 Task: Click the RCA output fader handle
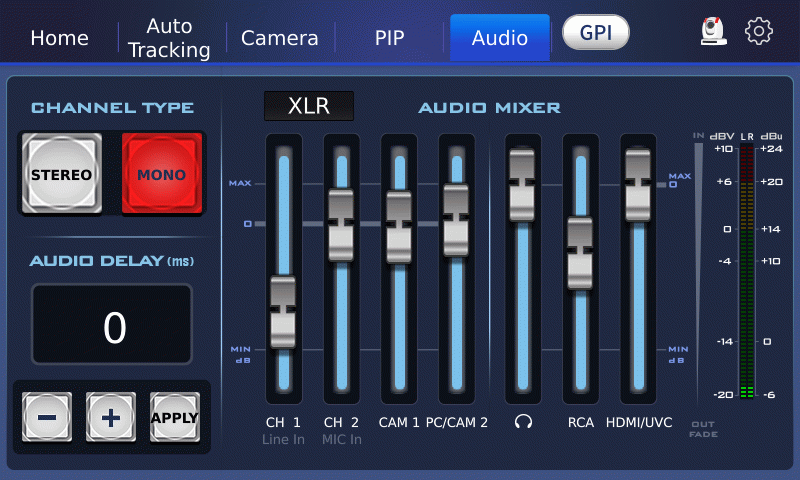(x=580, y=253)
